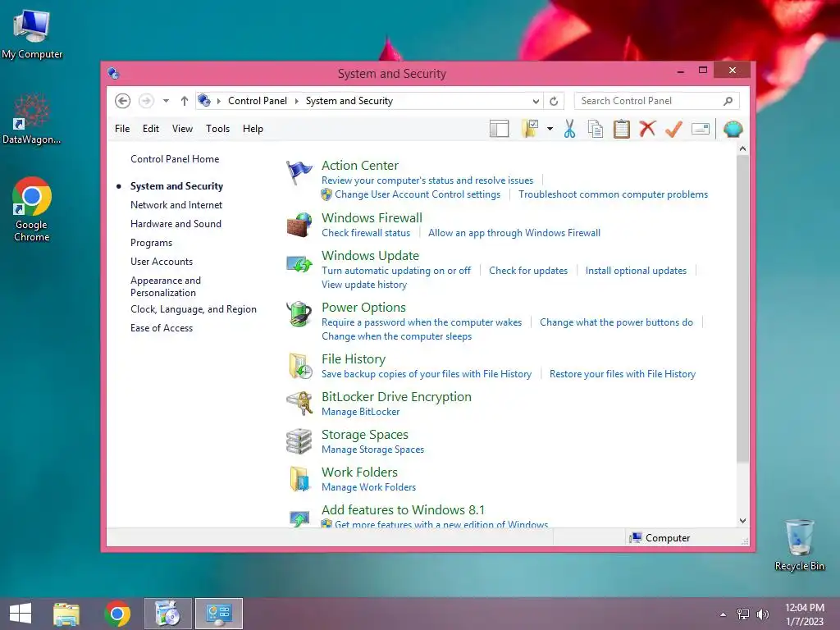The width and height of the screenshot is (840, 630).
Task: Click View update history link
Action: click(364, 285)
